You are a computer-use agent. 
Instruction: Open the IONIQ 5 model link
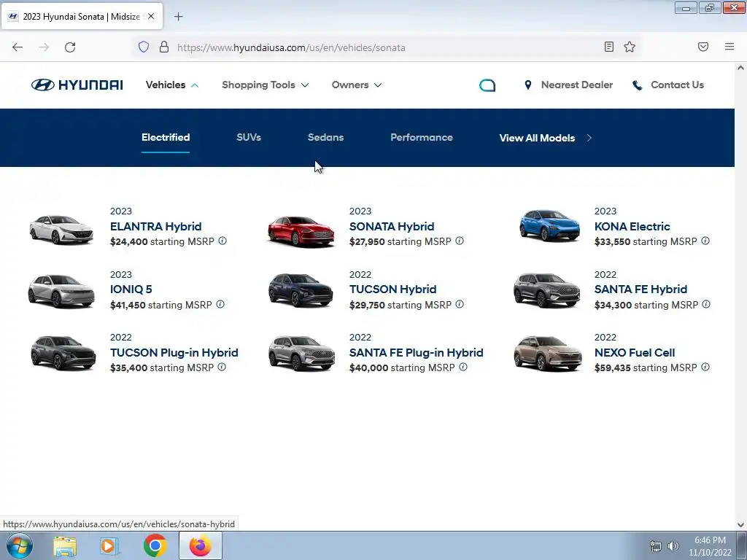(x=131, y=289)
